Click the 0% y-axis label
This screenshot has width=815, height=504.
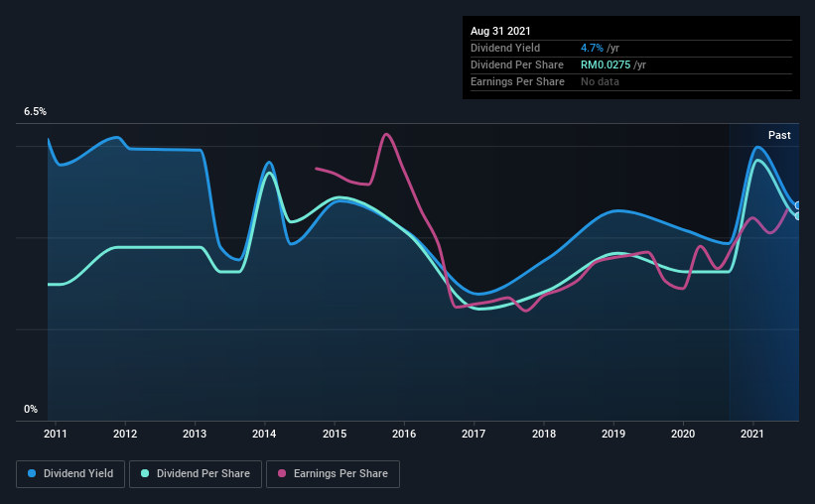(31, 410)
